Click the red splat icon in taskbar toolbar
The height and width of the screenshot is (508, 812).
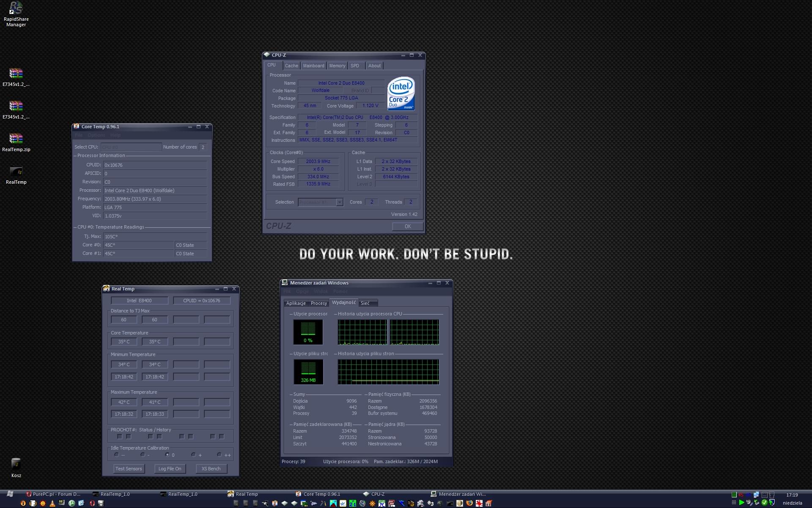[479, 503]
